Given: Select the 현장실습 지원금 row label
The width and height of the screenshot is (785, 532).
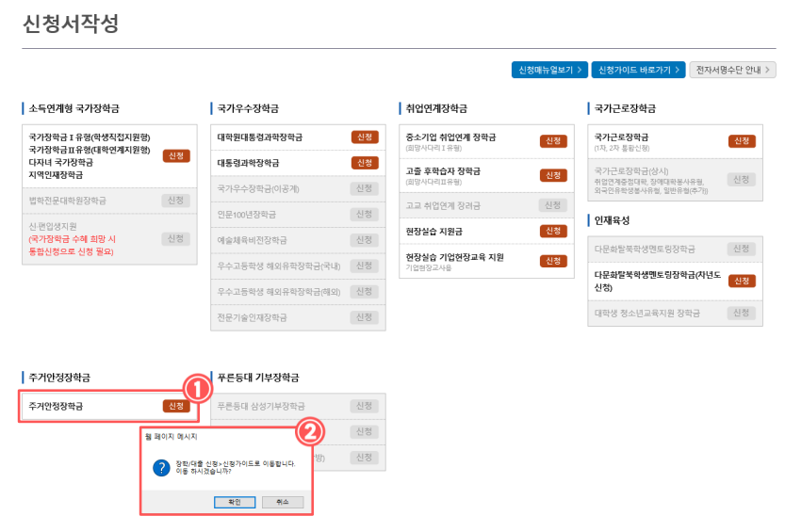Looking at the screenshot, I should coord(434,231).
